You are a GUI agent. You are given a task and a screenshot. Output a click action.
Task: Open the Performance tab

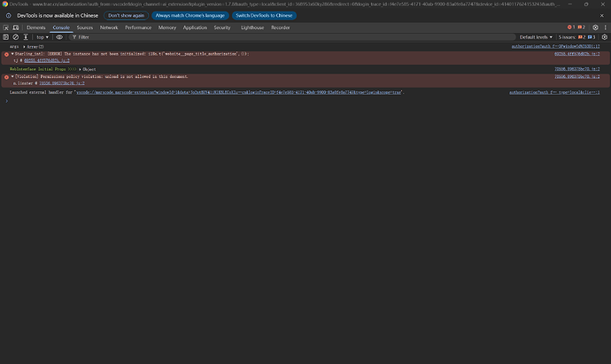click(138, 27)
